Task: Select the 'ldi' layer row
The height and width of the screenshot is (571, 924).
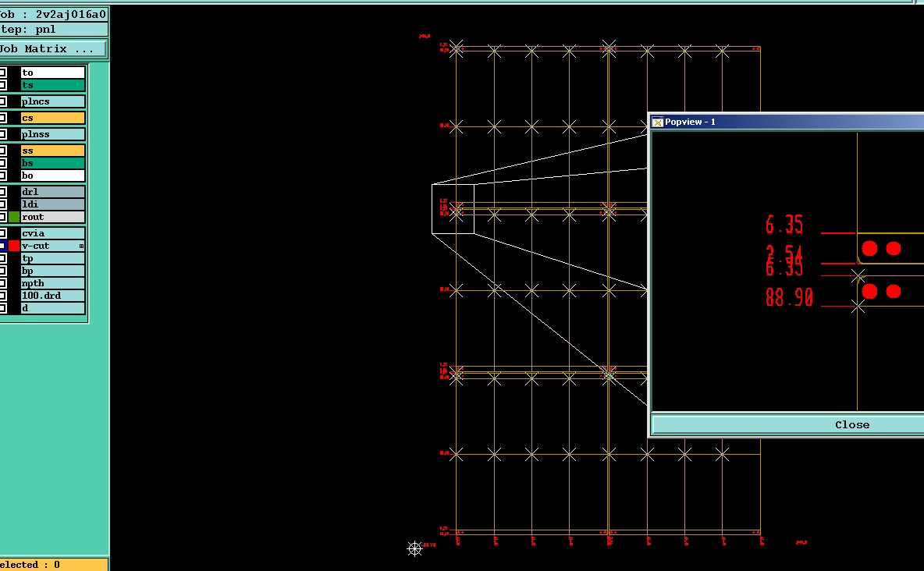Action: (x=52, y=204)
